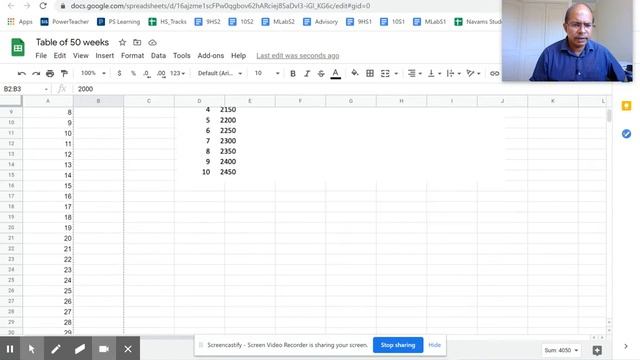The image size is (640, 360).
Task: Open more number formats 123 dropdown
Action: click(x=178, y=73)
